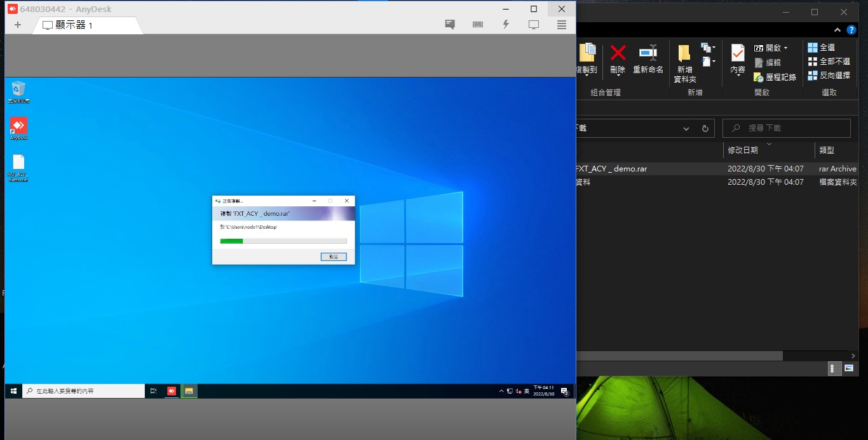Click the Explorer help question mark icon
Image resolution: width=868 pixels, height=440 pixels.
click(x=851, y=30)
